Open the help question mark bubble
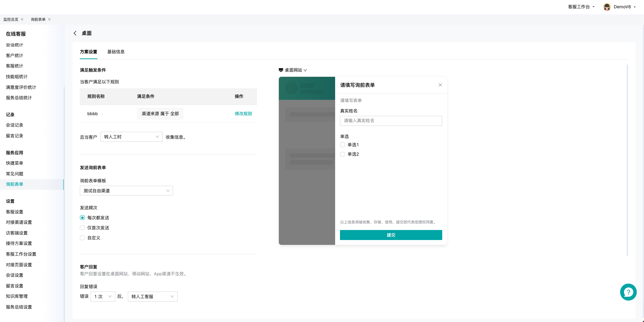Viewport: 644px width, 322px height. pos(628,292)
